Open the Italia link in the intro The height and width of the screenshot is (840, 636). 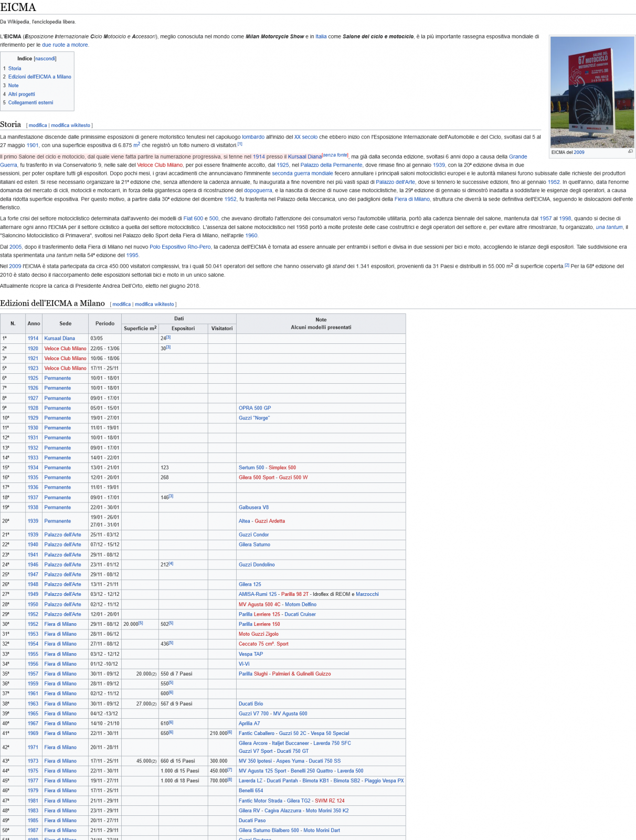tap(321, 37)
